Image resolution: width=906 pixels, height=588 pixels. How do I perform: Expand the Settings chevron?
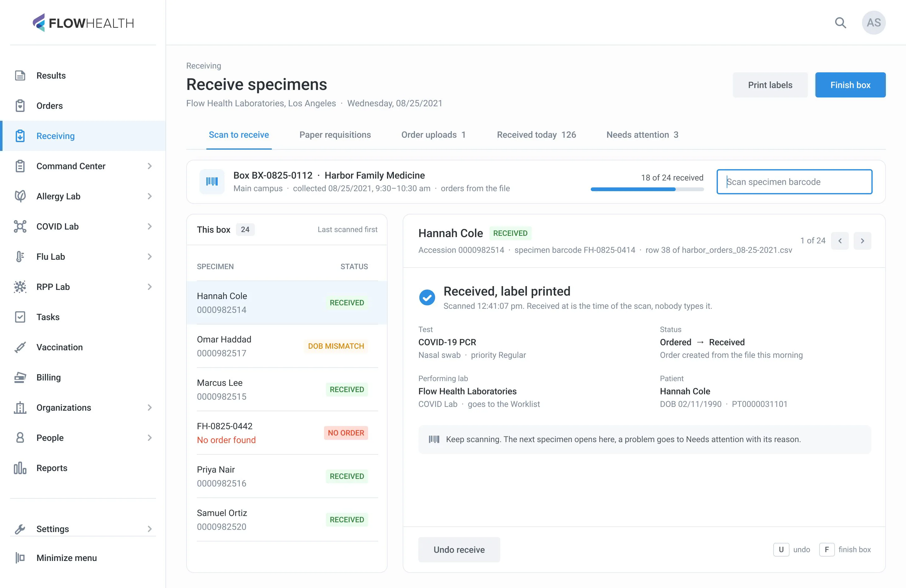coord(150,529)
